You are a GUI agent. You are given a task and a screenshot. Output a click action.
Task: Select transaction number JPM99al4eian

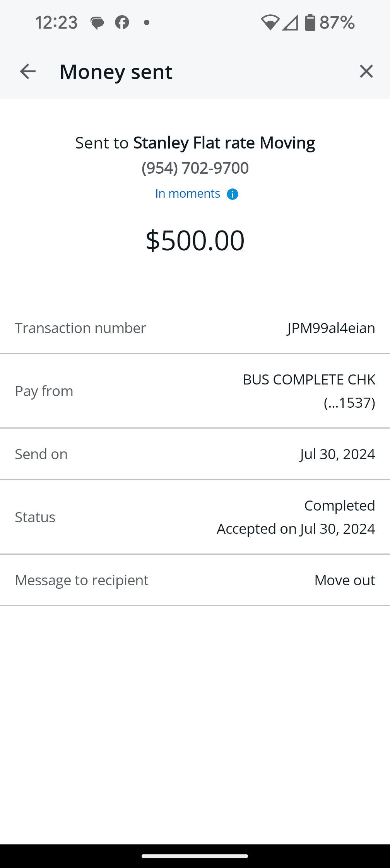coord(331,328)
